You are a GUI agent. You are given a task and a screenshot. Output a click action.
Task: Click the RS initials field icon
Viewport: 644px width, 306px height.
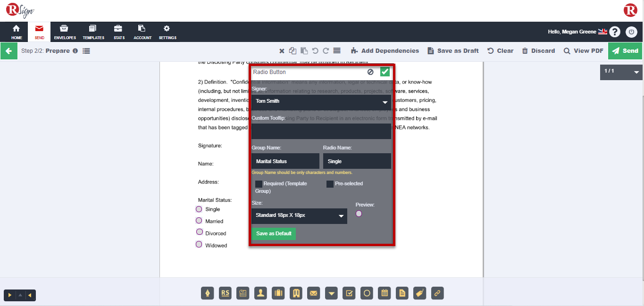click(x=226, y=293)
